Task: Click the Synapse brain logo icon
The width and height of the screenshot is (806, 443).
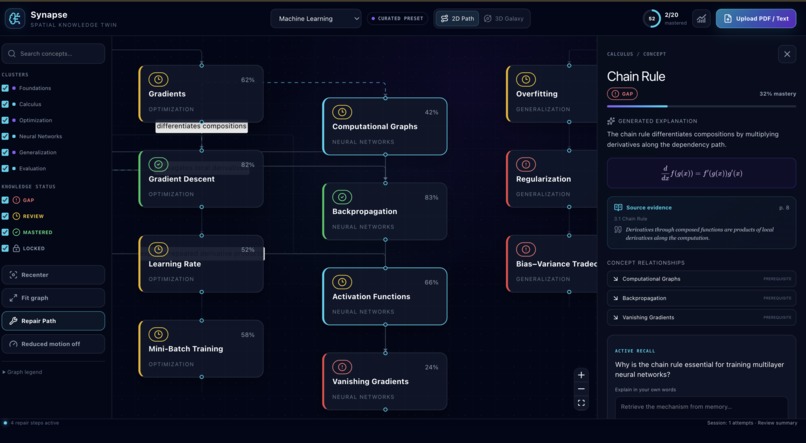Action: tap(15, 19)
